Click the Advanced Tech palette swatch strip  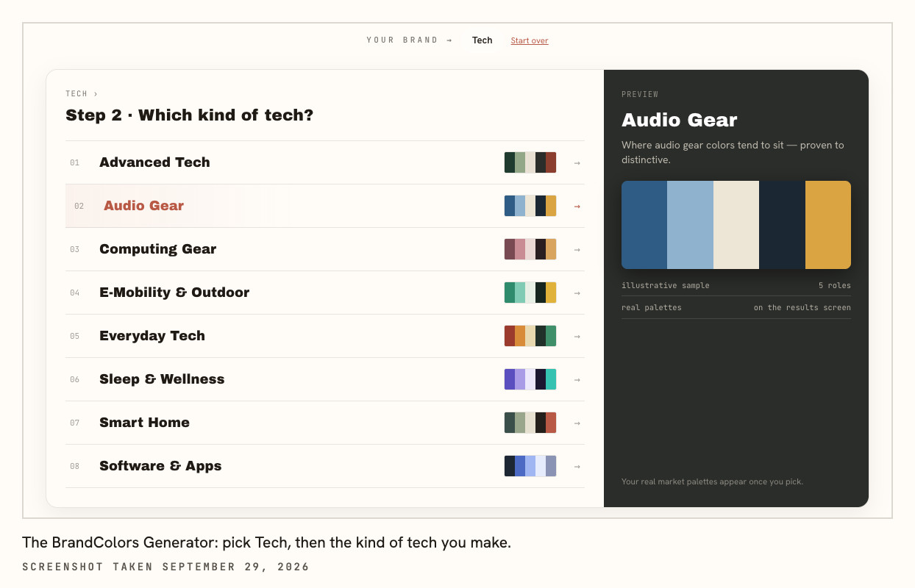[530, 162]
